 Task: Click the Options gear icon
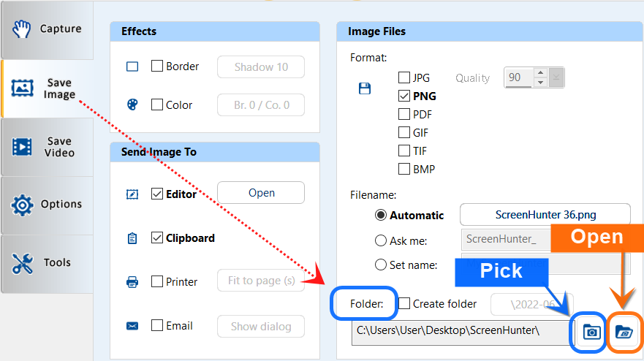[x=22, y=205]
